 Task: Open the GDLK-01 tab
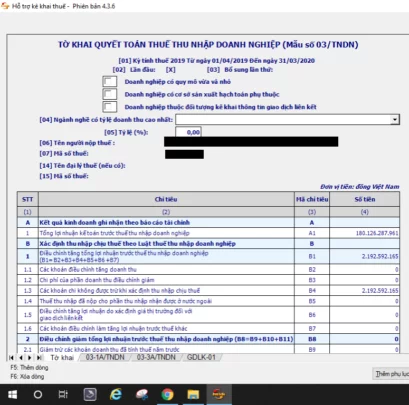pyautogui.click(x=201, y=357)
